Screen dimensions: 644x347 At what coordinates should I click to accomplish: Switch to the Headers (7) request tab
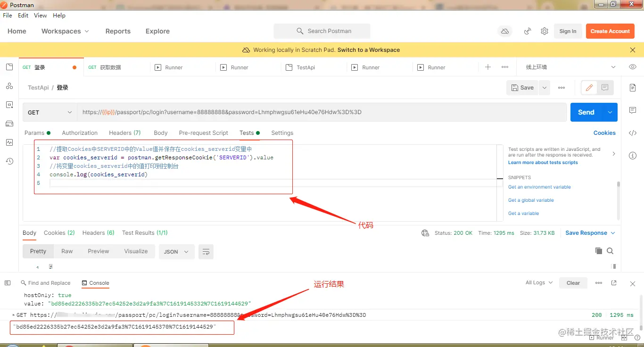pyautogui.click(x=125, y=133)
